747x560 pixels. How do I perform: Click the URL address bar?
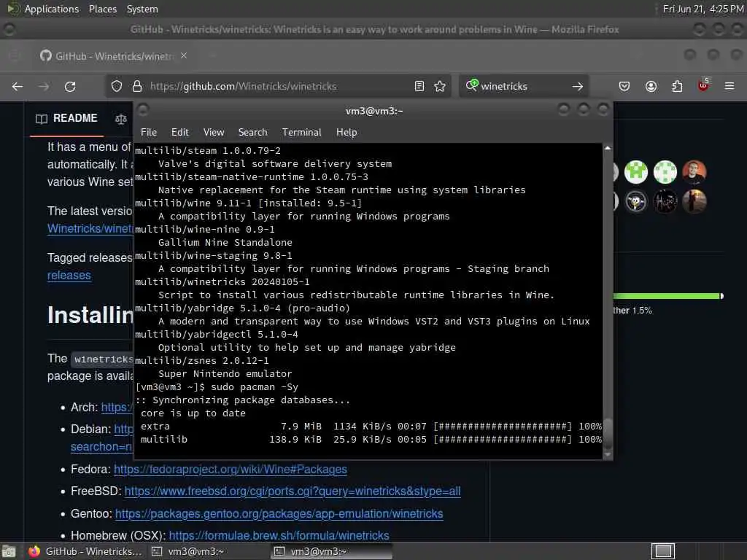pyautogui.click(x=279, y=86)
